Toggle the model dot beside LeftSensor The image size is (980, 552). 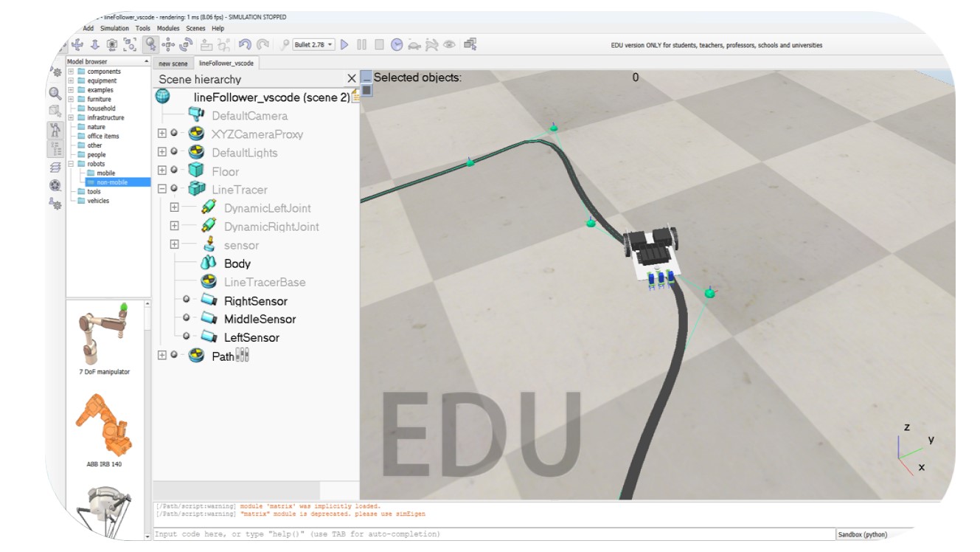point(186,337)
